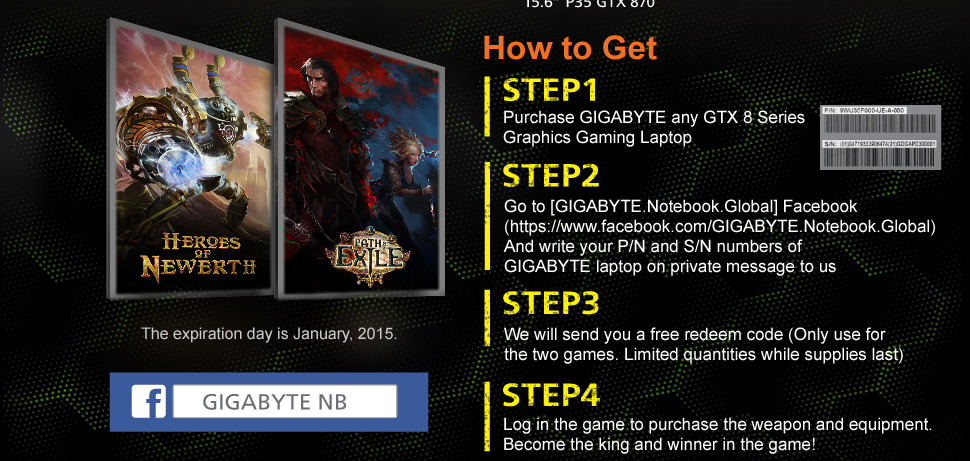
Task: Click the STEP4 heading
Action: coord(551,395)
